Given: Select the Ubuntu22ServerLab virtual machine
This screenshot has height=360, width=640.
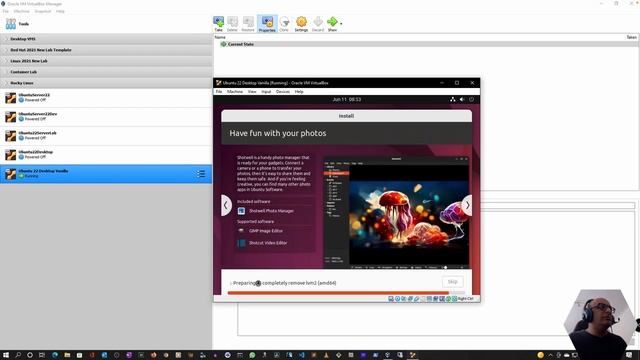Looking at the screenshot, I should tap(106, 136).
